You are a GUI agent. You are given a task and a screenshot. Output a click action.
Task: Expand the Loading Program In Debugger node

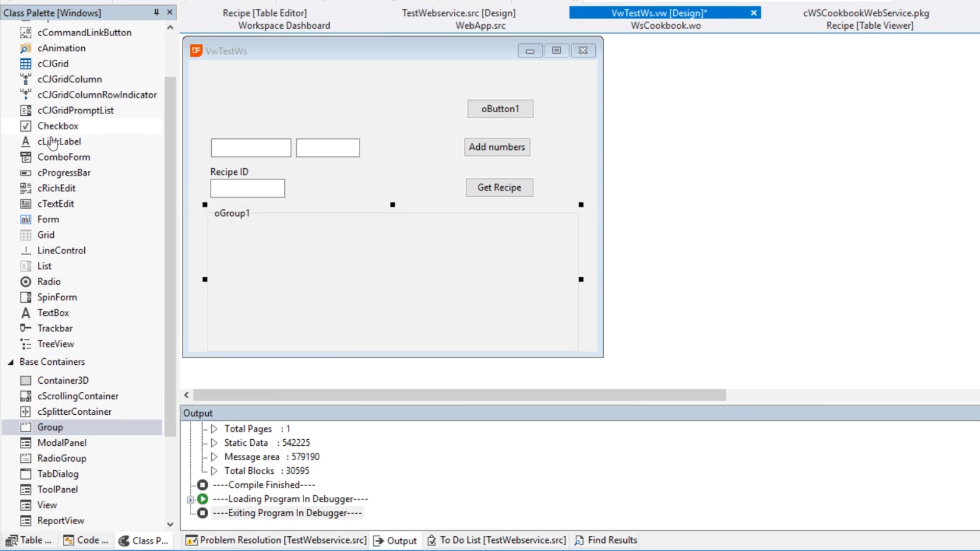190,499
